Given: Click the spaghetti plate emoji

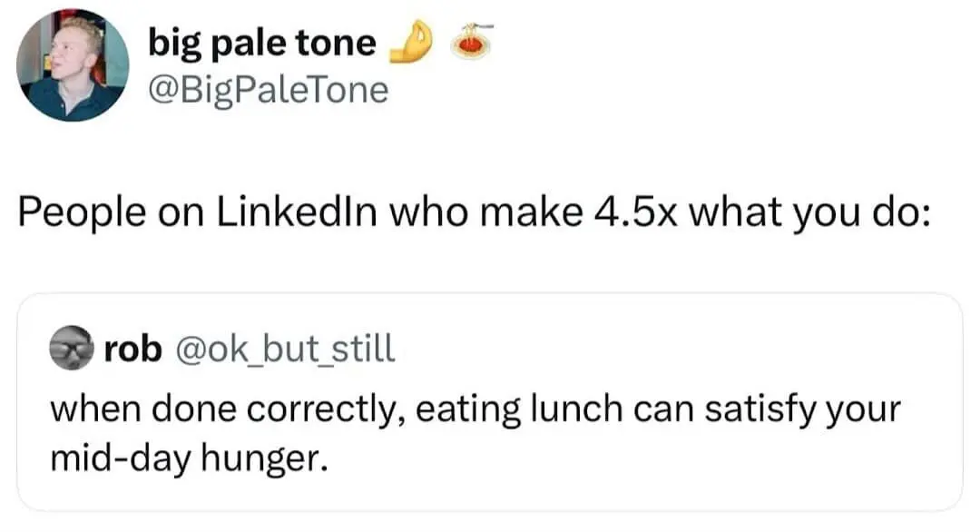Looking at the screenshot, I should [x=470, y=41].
